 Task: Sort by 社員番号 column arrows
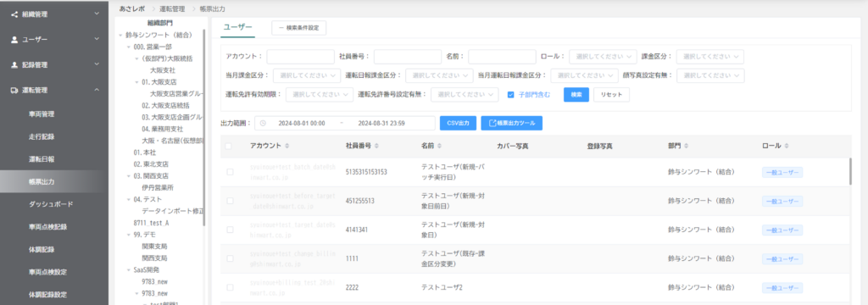pyautogui.click(x=376, y=146)
